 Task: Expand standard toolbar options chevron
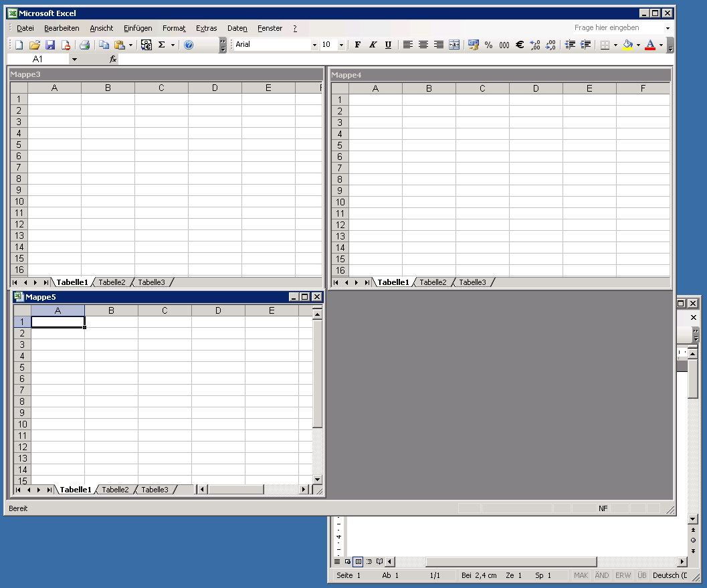pyautogui.click(x=223, y=45)
